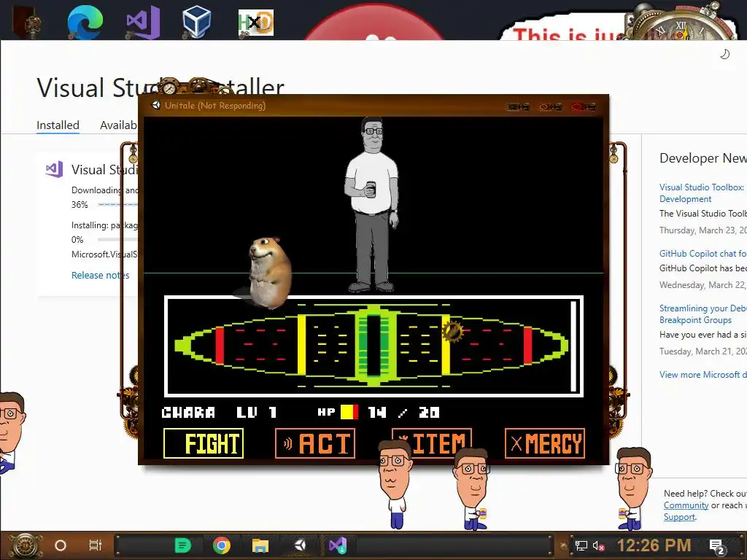
Task: Launch the Visual Studio desktop shortcut
Action: 143,23
